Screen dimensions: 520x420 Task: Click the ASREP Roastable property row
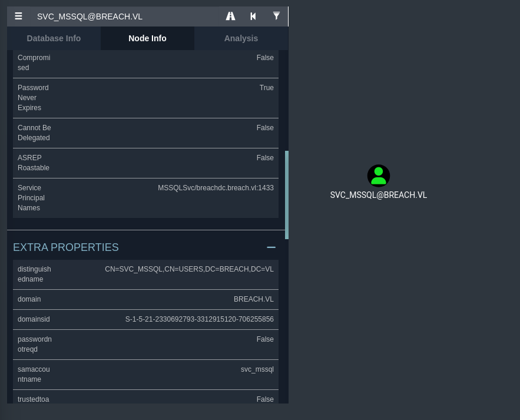(x=145, y=163)
